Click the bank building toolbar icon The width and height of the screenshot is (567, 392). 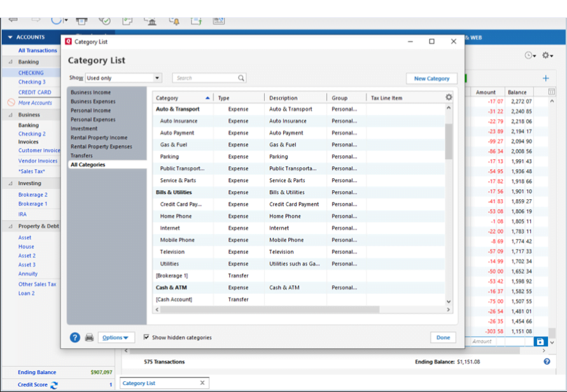pos(151,20)
